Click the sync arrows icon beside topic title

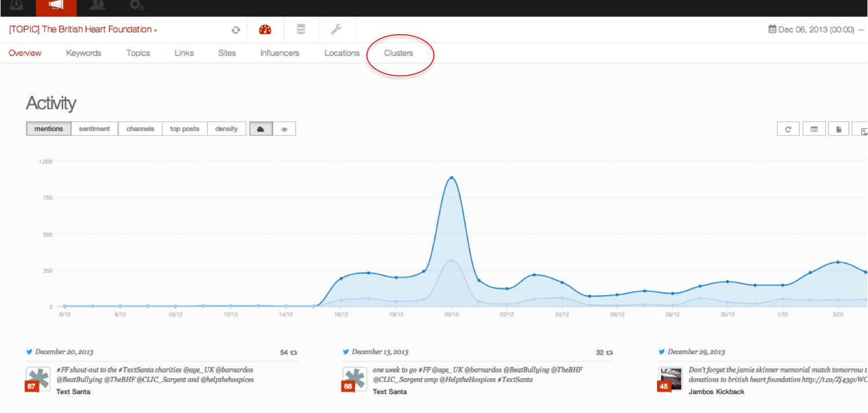(x=235, y=30)
